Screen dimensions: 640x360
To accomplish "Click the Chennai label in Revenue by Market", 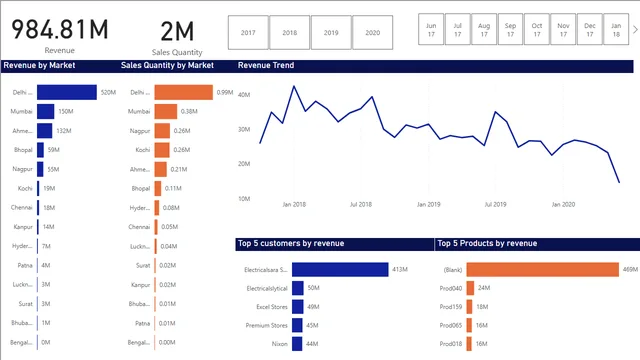I will [22, 207].
